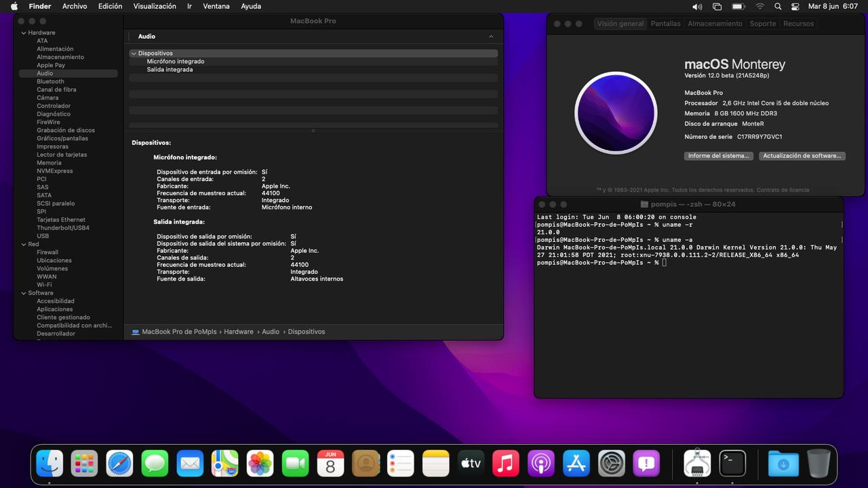
Task: Open Downloads folder in Dock
Action: [783, 464]
